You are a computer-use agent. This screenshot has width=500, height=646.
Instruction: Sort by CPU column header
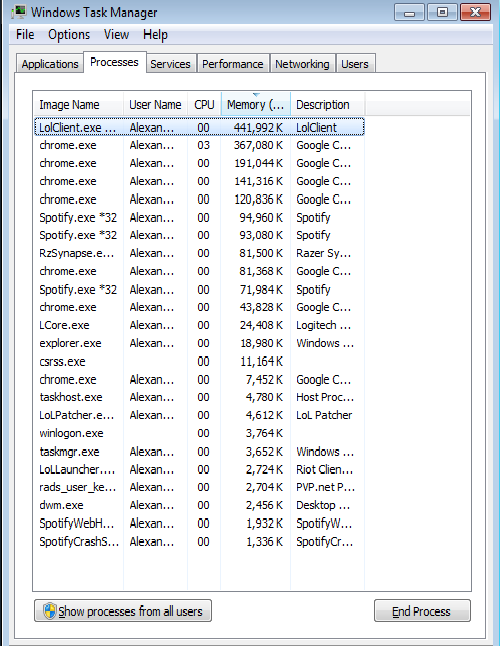click(x=204, y=105)
